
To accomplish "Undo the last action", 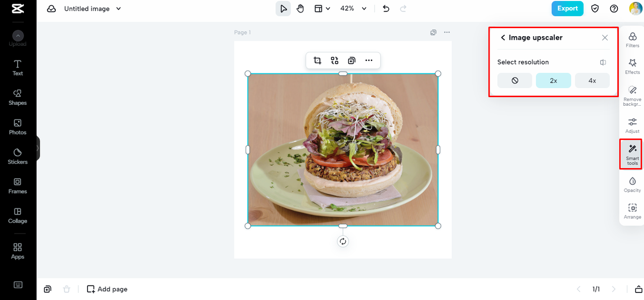I will coord(386,9).
